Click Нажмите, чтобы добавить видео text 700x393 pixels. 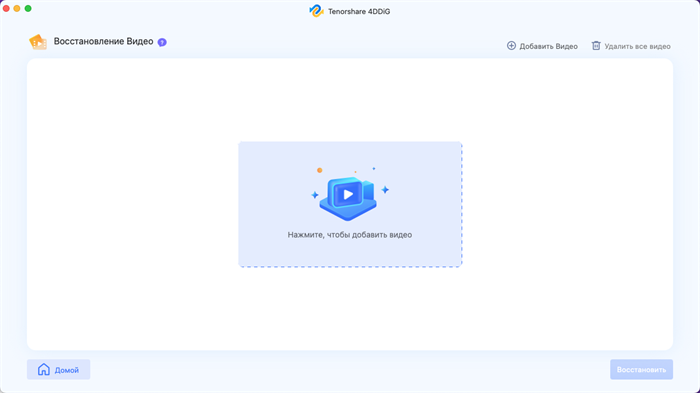350,235
